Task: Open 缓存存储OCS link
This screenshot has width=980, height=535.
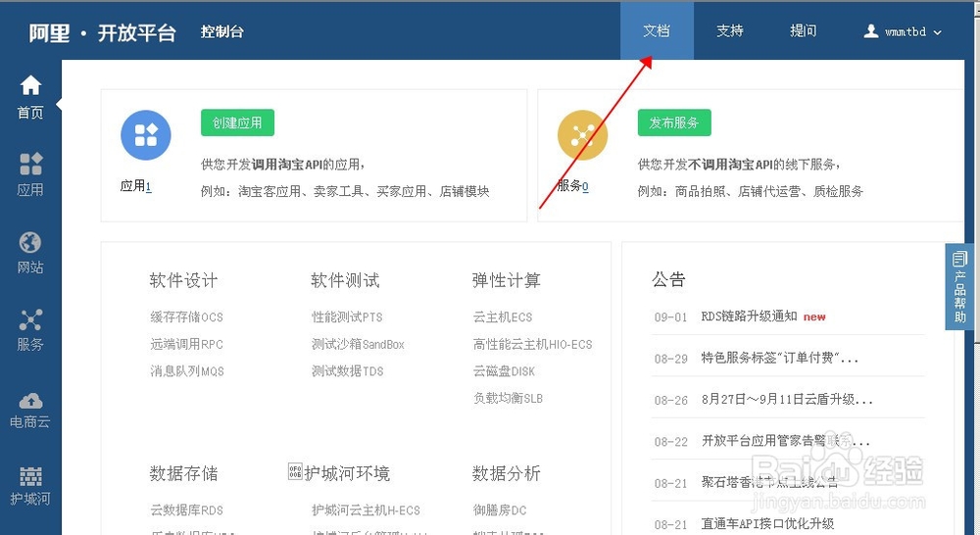Action: pos(186,316)
